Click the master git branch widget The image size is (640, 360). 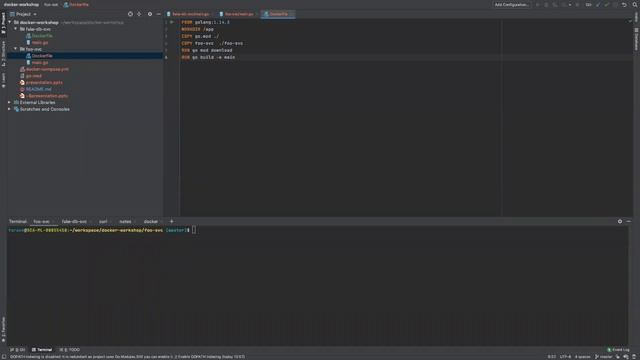click(x=604, y=357)
